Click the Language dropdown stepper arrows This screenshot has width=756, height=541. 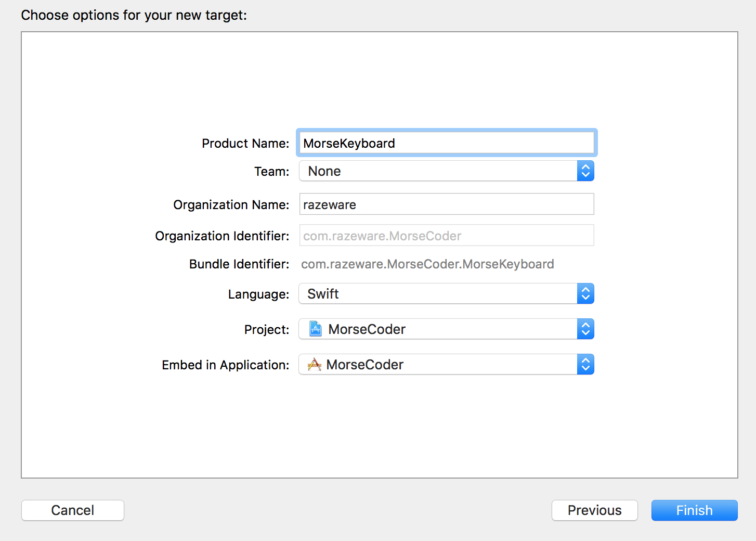pos(585,293)
